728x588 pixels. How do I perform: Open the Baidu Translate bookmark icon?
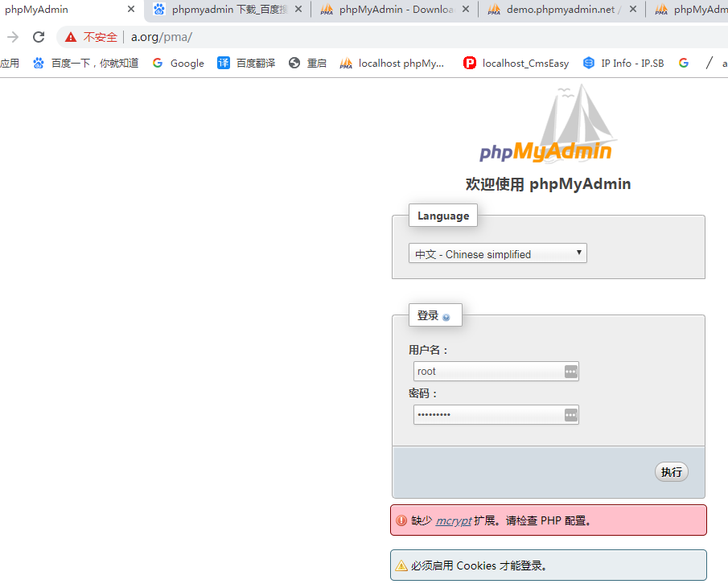(x=224, y=63)
